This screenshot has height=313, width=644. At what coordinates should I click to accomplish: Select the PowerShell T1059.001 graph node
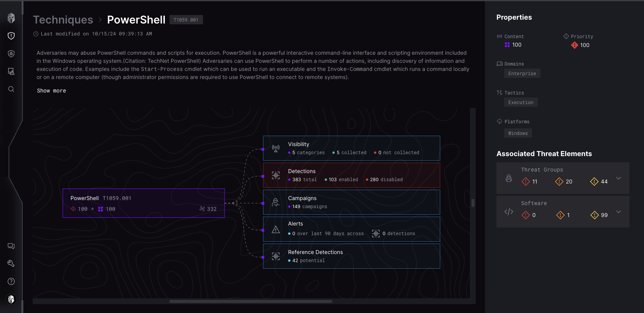click(143, 203)
